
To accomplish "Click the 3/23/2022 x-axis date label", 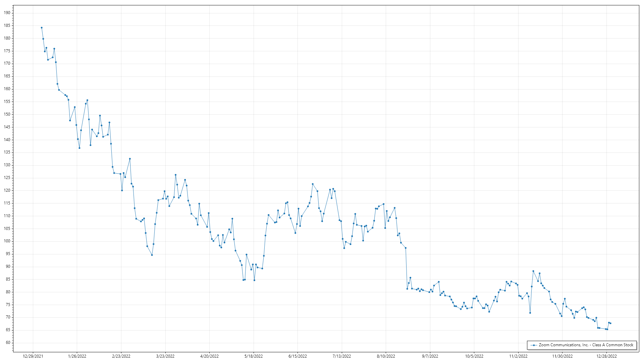I will click(x=165, y=356).
